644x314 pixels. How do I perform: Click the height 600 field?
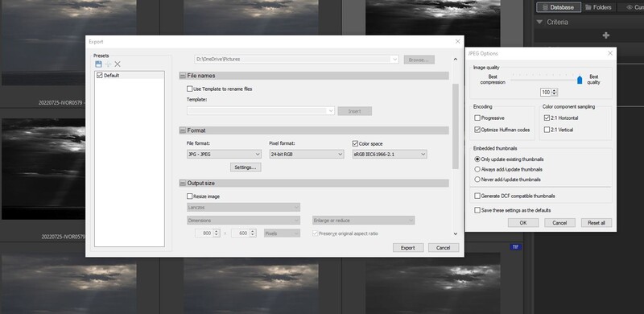click(241, 233)
